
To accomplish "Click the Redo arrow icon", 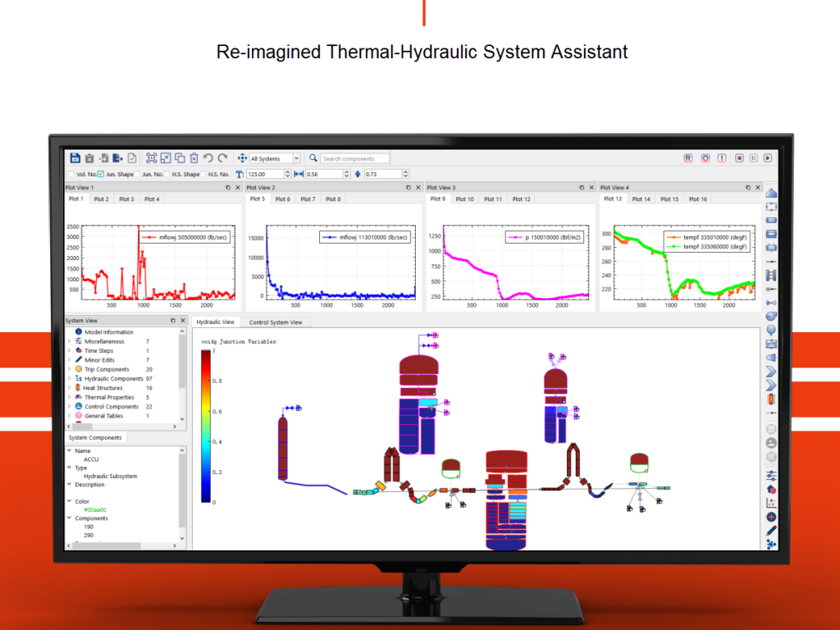I will click(222, 158).
